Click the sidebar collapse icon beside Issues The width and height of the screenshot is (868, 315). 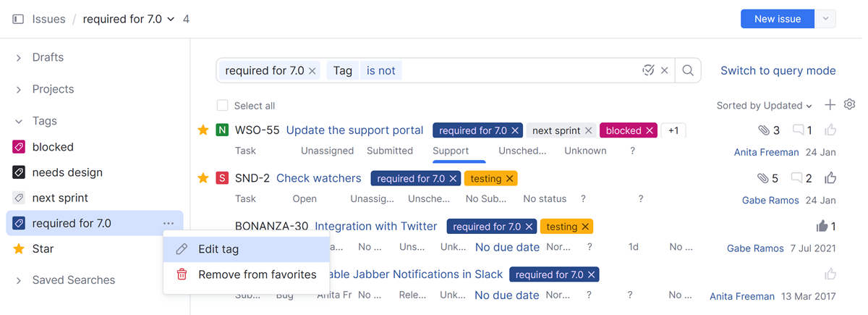[18, 20]
